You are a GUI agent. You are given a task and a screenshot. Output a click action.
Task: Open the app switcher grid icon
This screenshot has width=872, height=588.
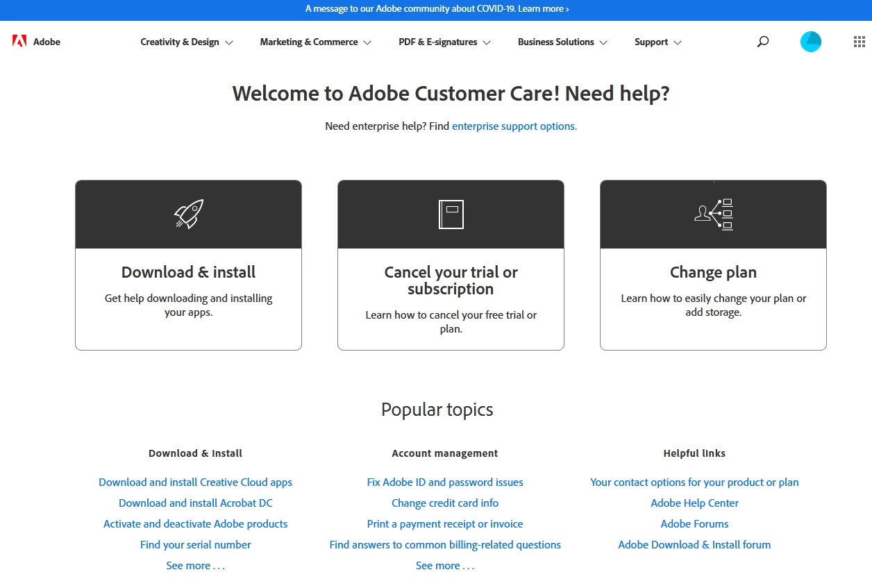point(860,42)
